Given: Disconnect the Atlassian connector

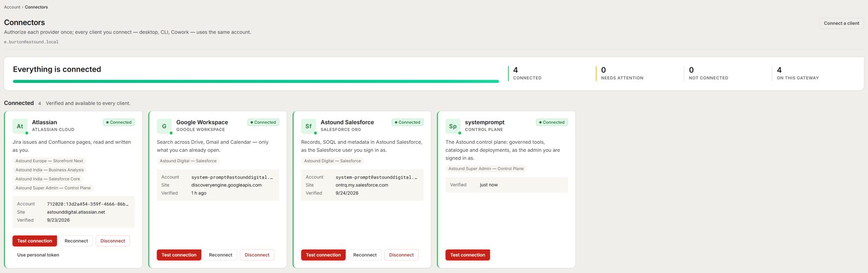Looking at the screenshot, I should [113, 241].
